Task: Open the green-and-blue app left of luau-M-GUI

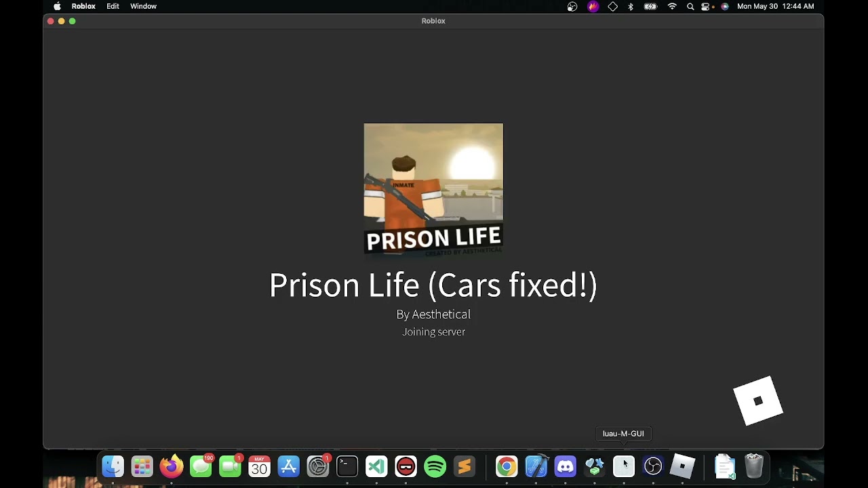Action: point(595,466)
